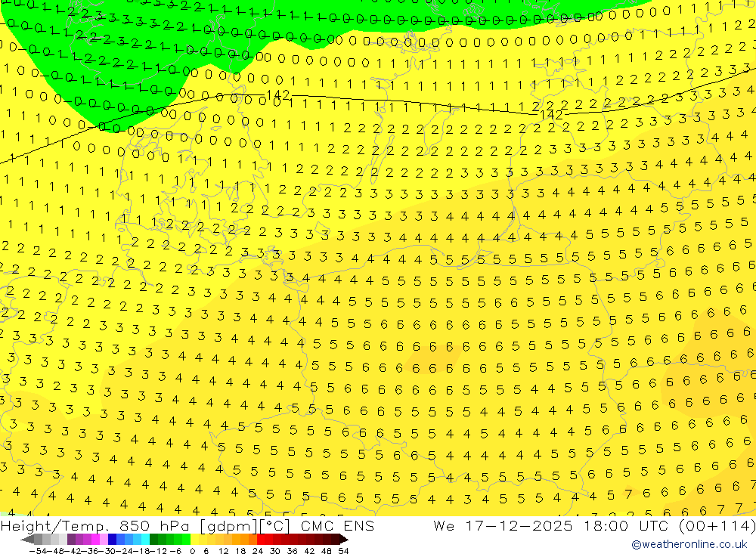Select the gray arrow end of legend
The height and width of the screenshot is (554, 756).
click(27, 539)
